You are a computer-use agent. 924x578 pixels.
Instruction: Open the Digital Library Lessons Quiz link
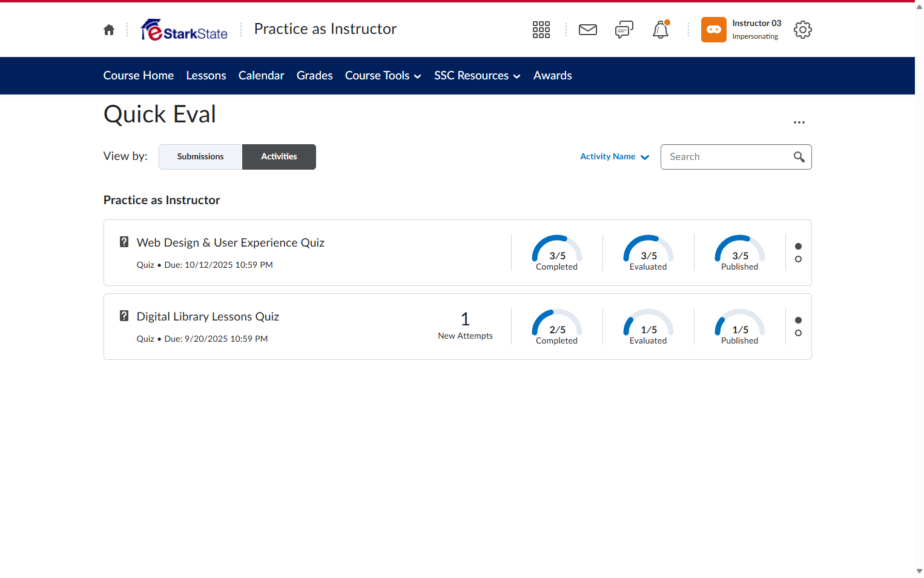(x=208, y=317)
